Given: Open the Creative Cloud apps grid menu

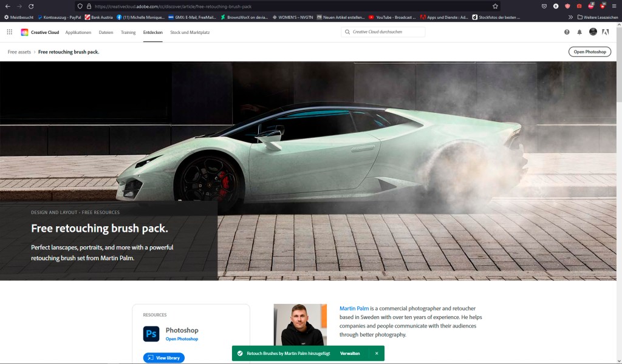Looking at the screenshot, I should (10, 32).
